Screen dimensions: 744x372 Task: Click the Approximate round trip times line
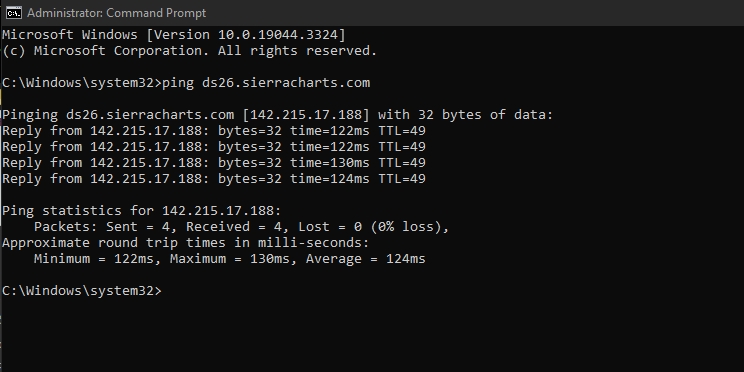186,243
